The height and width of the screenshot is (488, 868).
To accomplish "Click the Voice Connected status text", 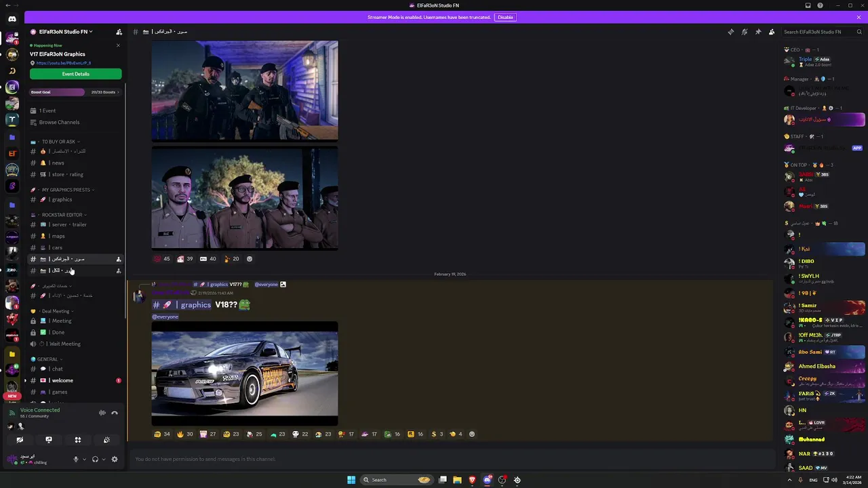I will [x=40, y=410].
